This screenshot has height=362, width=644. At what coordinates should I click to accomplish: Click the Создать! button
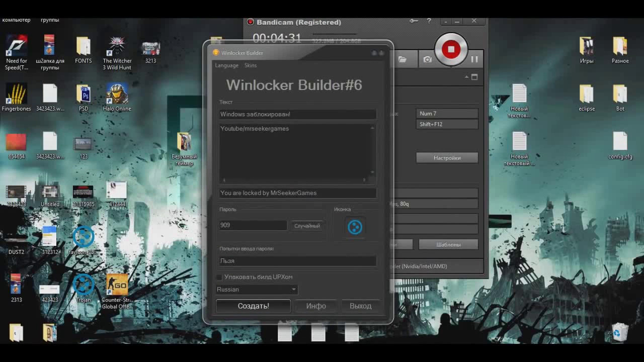click(x=253, y=306)
